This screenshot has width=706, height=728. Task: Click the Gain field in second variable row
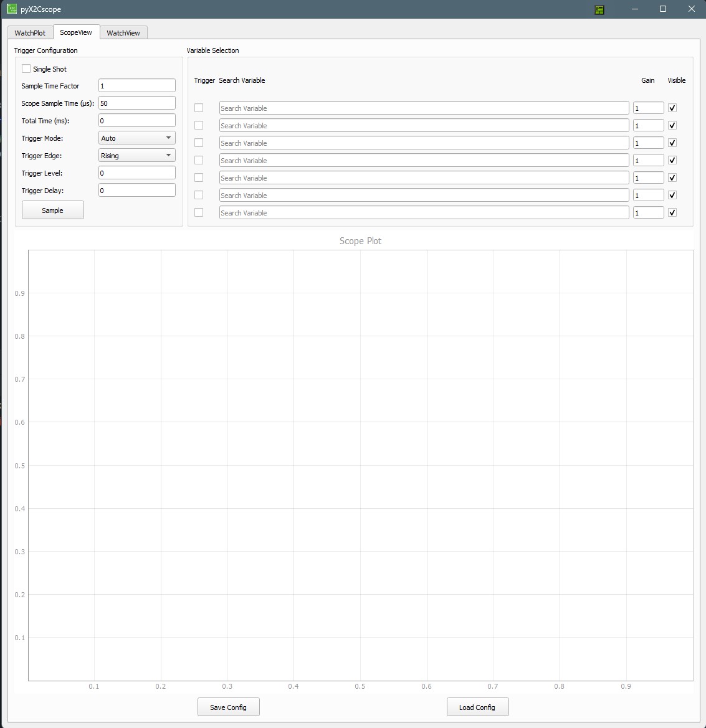click(x=649, y=125)
